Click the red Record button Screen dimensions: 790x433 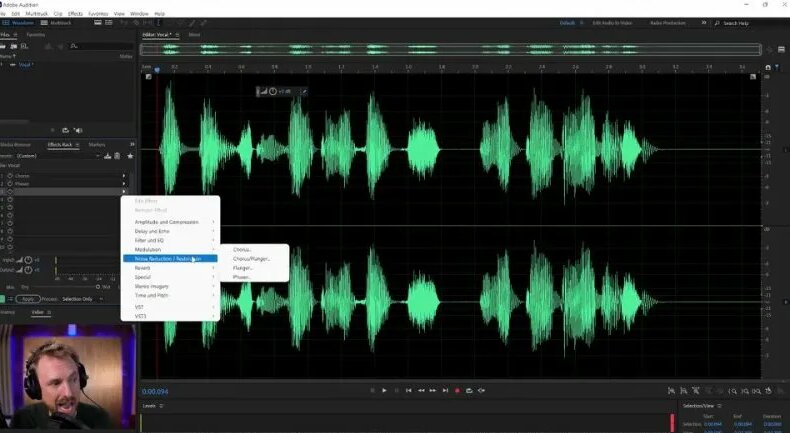coord(457,390)
